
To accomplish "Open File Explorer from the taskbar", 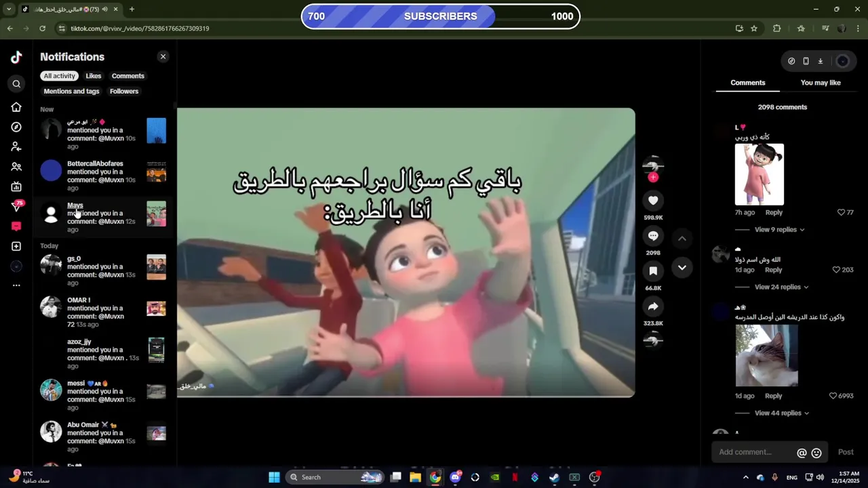I will tap(415, 477).
